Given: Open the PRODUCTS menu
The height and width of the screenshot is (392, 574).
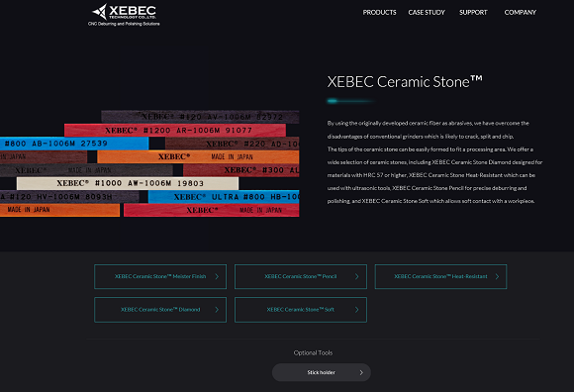Looking at the screenshot, I should point(379,13).
